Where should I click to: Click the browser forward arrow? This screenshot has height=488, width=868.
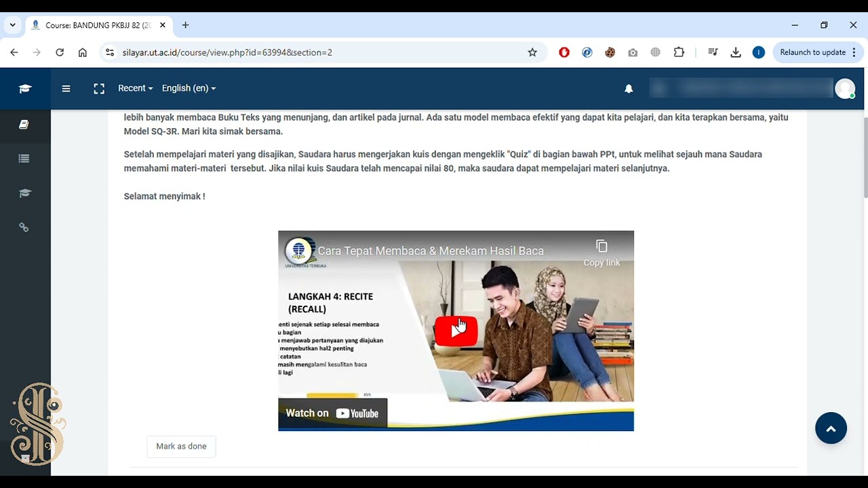pyautogui.click(x=37, y=52)
